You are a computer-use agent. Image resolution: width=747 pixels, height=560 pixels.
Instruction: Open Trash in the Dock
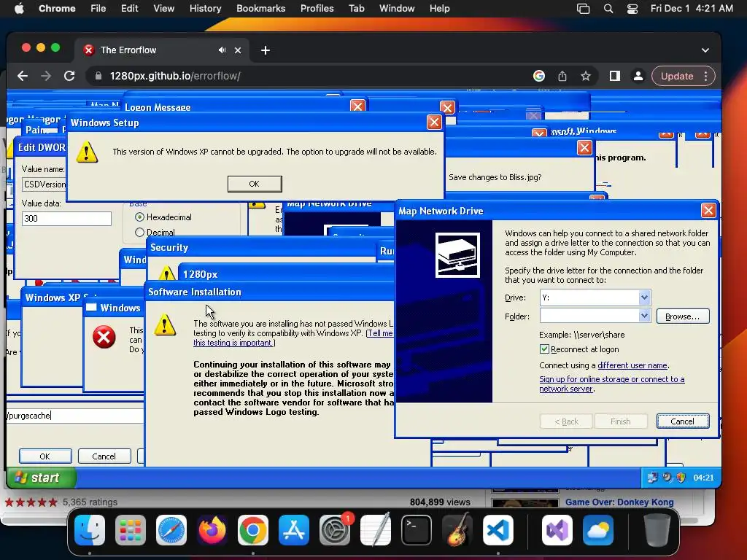coord(657,530)
